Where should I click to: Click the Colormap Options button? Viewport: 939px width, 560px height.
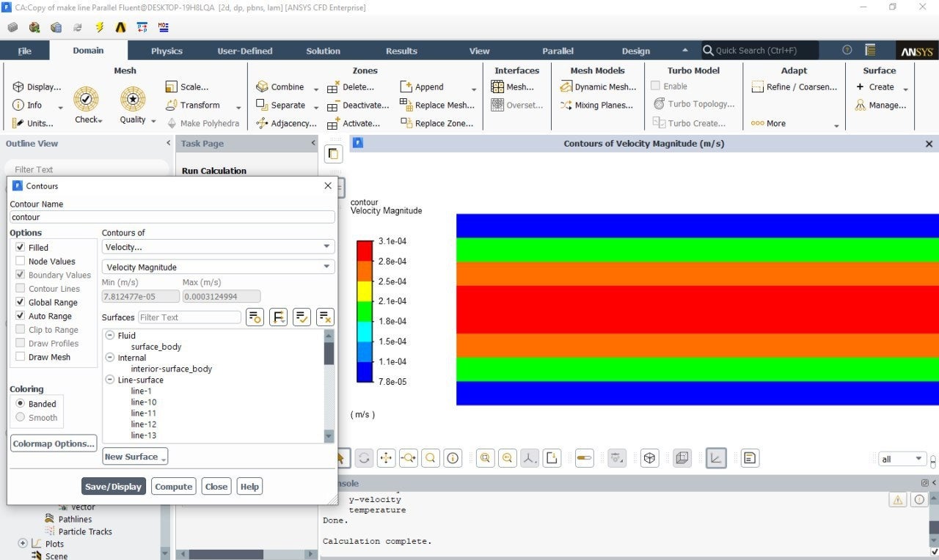click(x=54, y=443)
